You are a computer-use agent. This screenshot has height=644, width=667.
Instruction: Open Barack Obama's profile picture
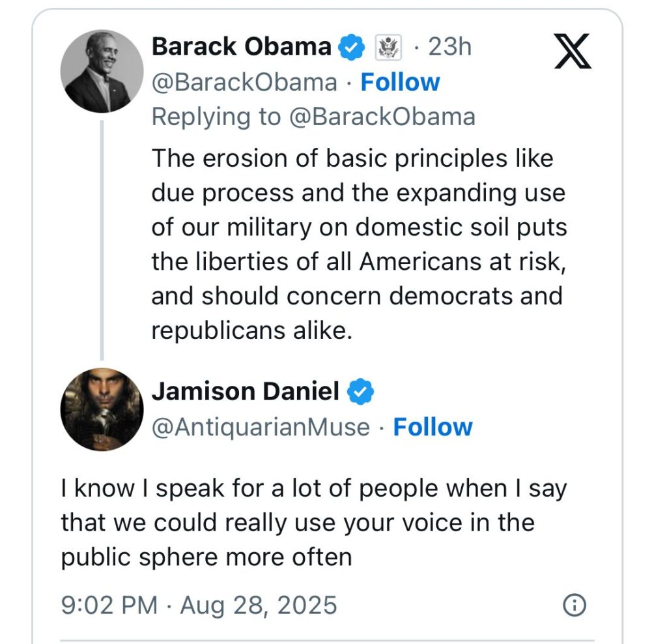tap(102, 70)
